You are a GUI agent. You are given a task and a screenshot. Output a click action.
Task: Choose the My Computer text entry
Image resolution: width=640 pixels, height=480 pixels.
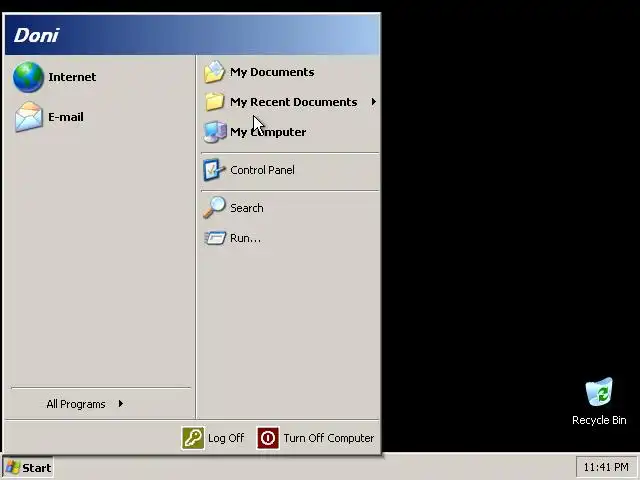tap(268, 132)
